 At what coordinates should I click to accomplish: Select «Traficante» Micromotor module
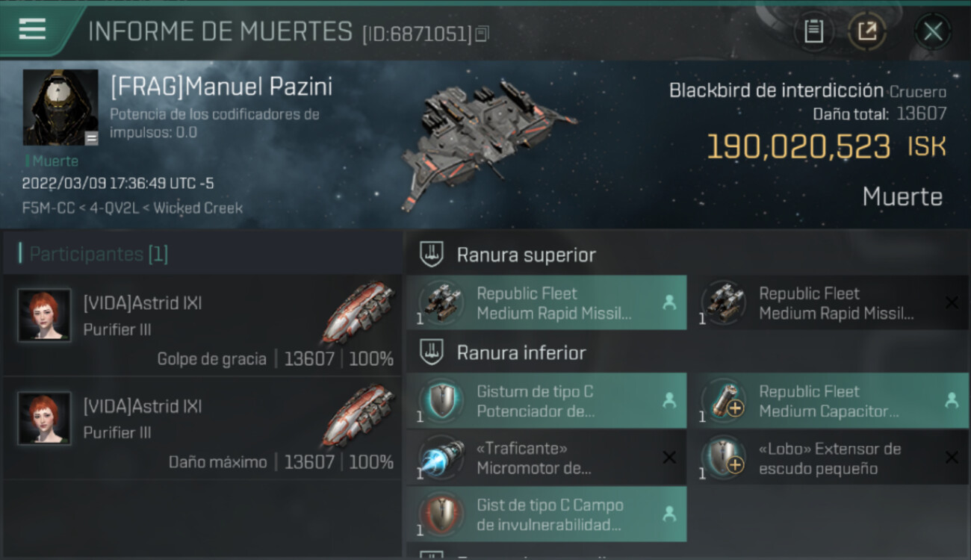click(547, 458)
